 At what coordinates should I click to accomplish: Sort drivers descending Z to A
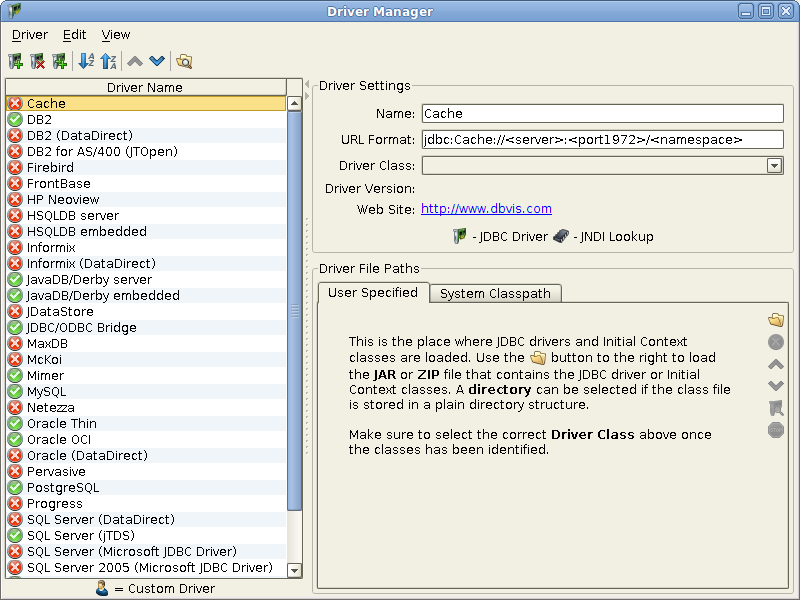(x=109, y=61)
